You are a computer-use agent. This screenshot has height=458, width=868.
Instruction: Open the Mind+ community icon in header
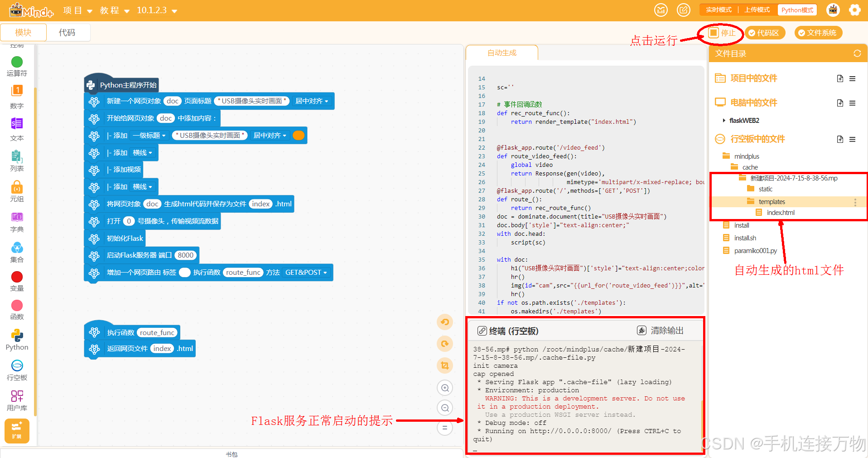coord(661,10)
